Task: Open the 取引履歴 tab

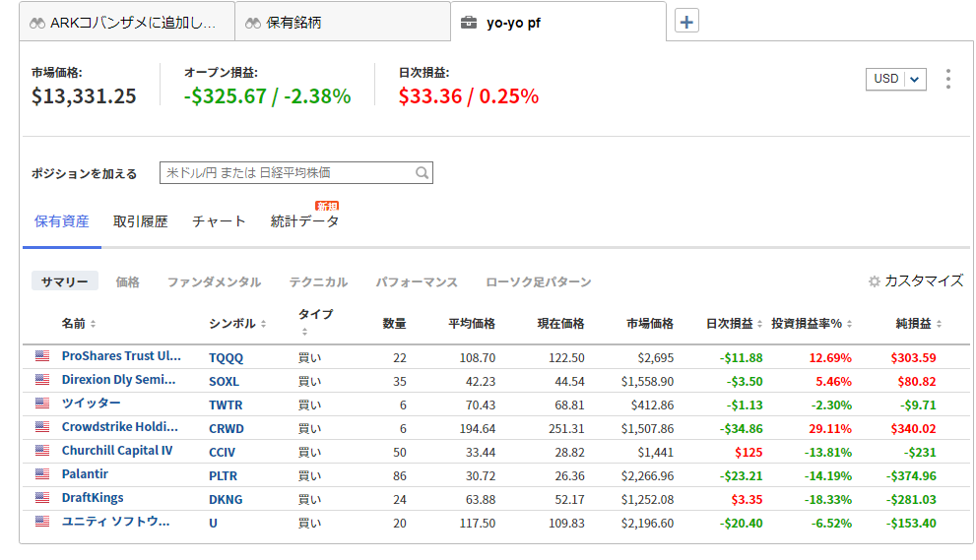Action: tap(141, 221)
